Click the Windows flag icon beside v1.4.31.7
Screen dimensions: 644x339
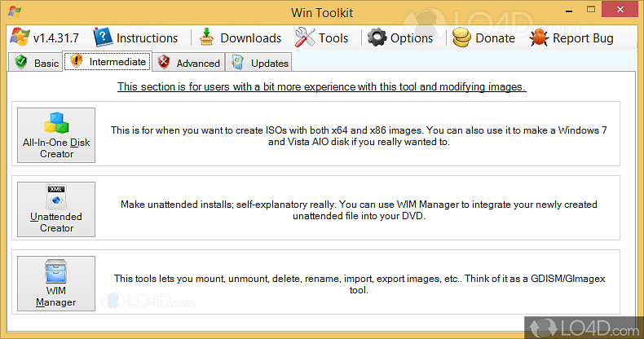click(x=20, y=37)
